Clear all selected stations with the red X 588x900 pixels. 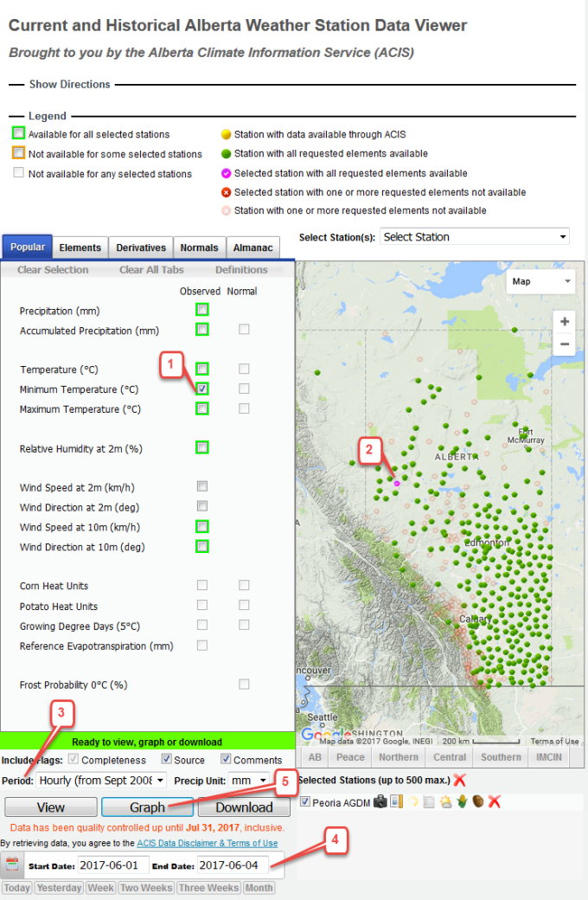point(459,780)
